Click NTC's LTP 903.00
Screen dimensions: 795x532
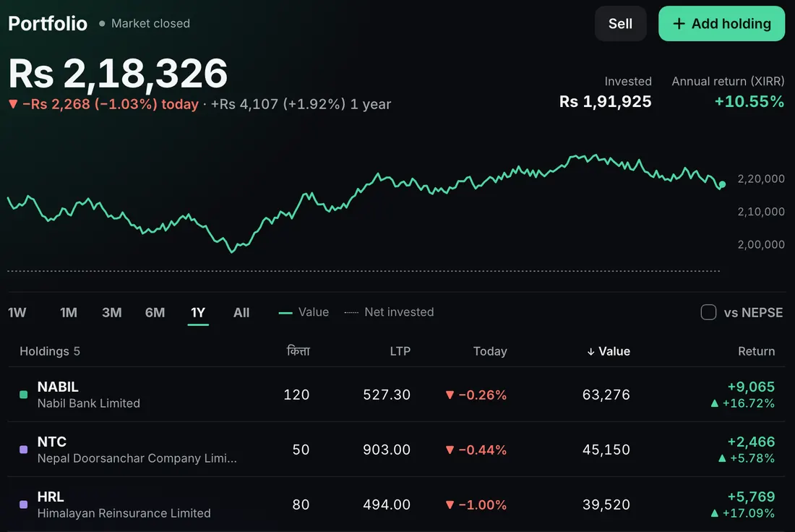tap(387, 450)
